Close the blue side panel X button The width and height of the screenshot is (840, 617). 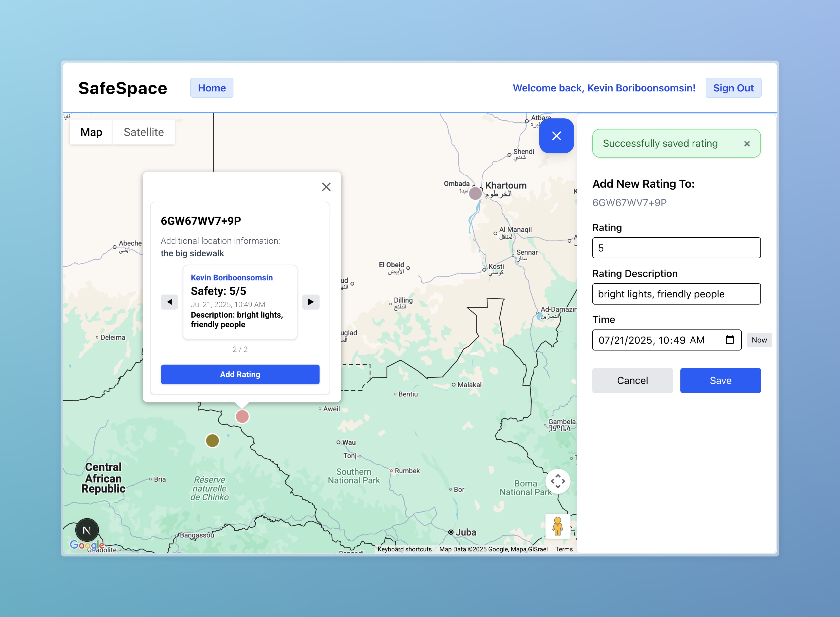(556, 136)
